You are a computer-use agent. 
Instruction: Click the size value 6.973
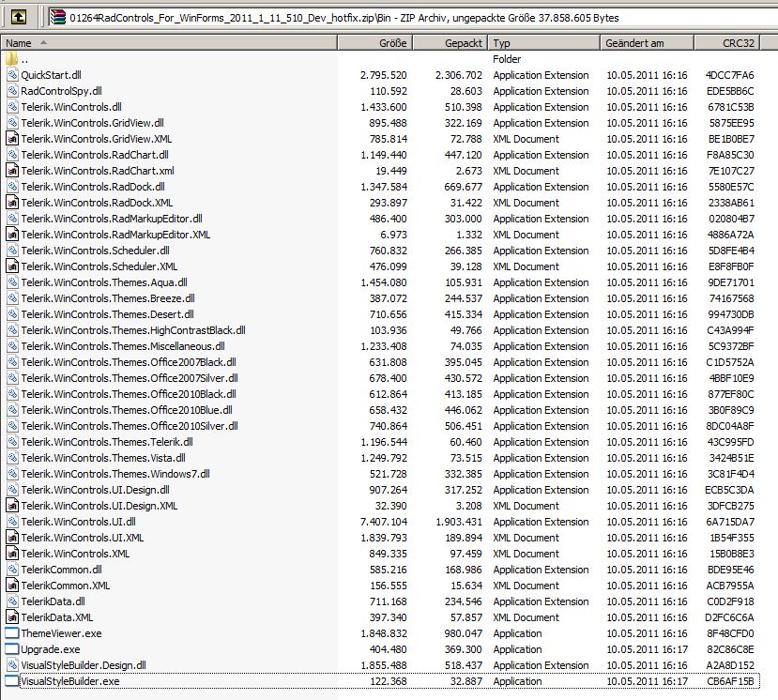tap(392, 235)
